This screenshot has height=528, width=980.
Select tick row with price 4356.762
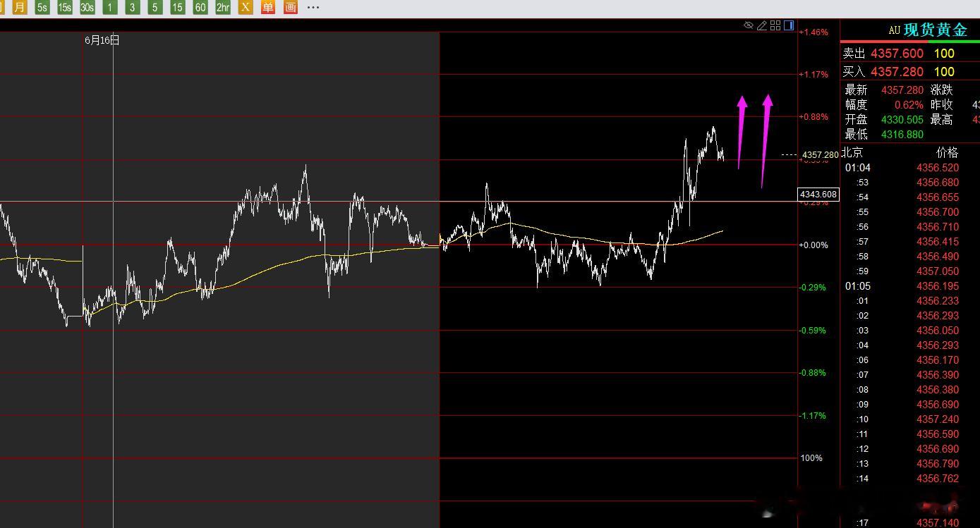pyautogui.click(x=910, y=479)
